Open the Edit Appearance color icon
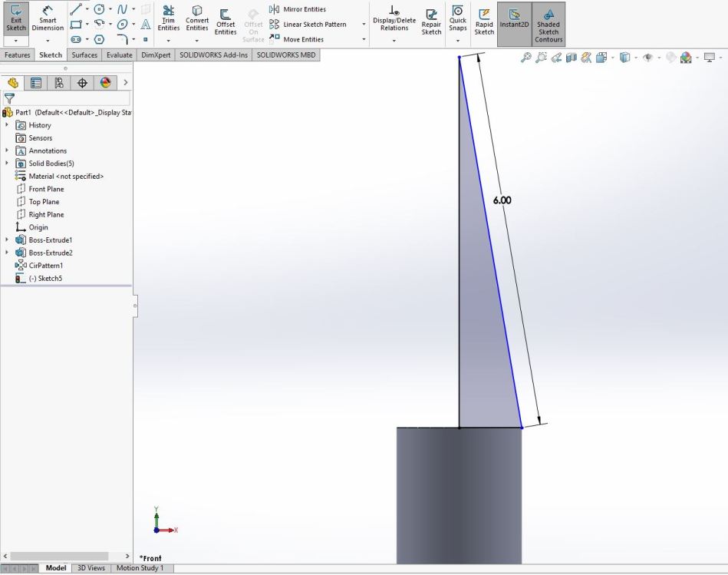 click(685, 58)
